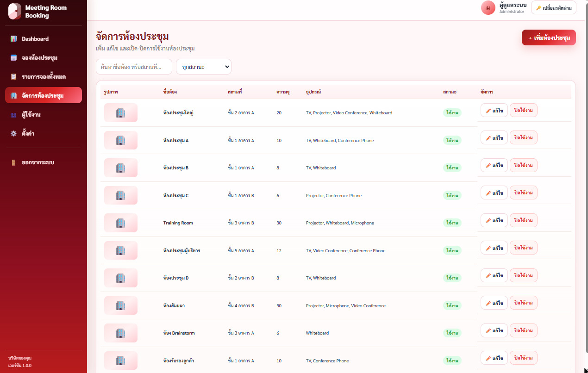The width and height of the screenshot is (588, 373).
Task: Click the door icon beside ออกจากระบบ
Action: pos(14,162)
